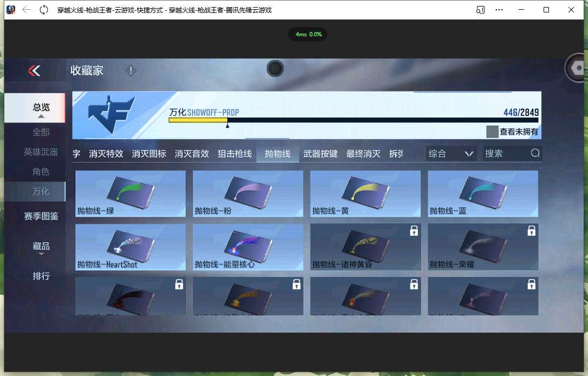Viewport: 588px width, 376px height.
Task: Select the 角色 sidebar item
Action: tap(41, 172)
